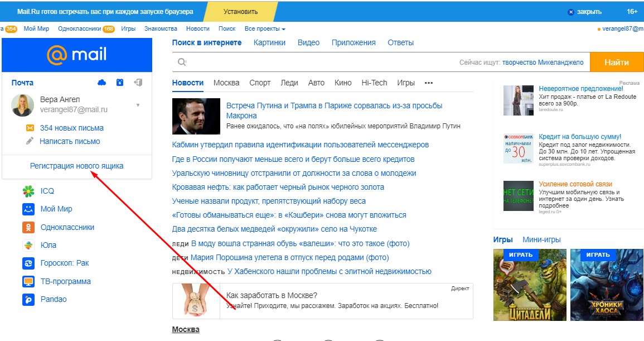Click the orange envelope new mail icon
The height and width of the screenshot is (341, 644).
pyautogui.click(x=30, y=128)
